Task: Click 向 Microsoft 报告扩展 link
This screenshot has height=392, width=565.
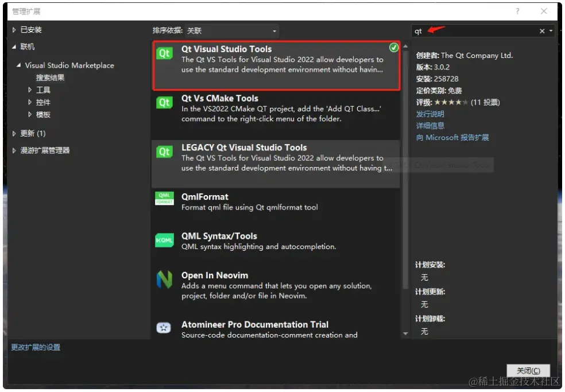Action: click(452, 138)
